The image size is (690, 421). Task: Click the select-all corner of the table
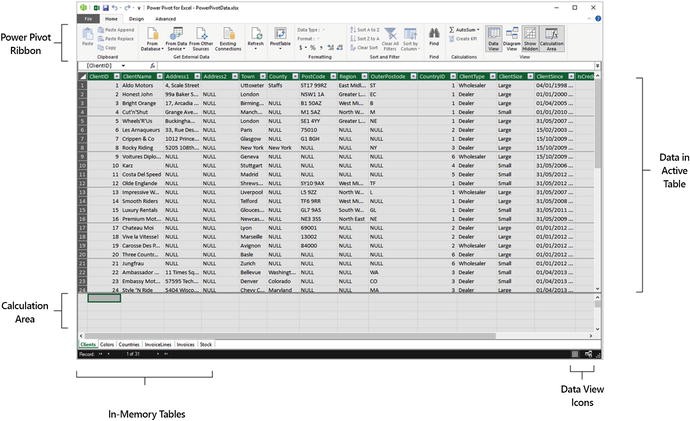82,77
